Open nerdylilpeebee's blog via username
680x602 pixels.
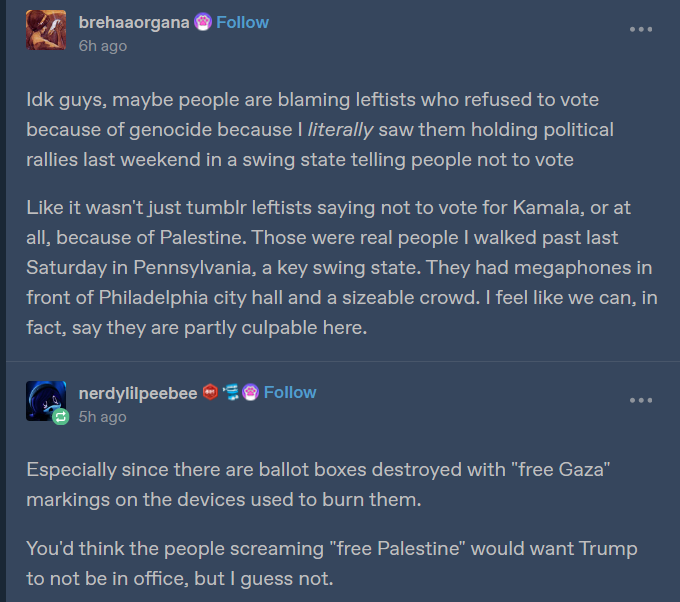[138, 392]
